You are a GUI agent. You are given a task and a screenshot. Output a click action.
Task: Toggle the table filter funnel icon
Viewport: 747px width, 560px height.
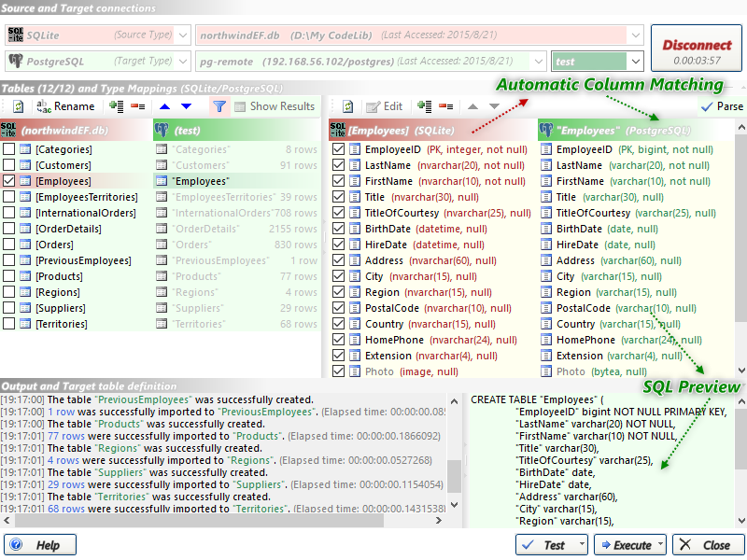point(218,106)
